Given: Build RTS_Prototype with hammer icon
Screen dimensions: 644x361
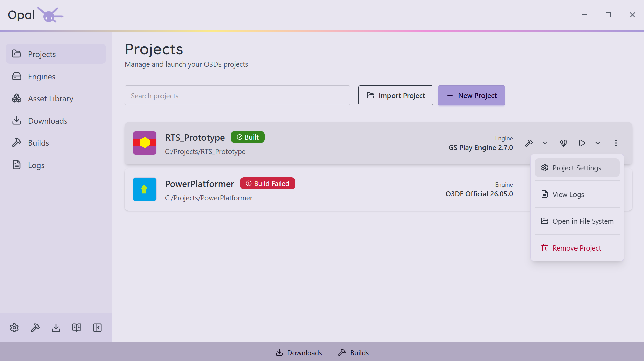Looking at the screenshot, I should point(529,143).
